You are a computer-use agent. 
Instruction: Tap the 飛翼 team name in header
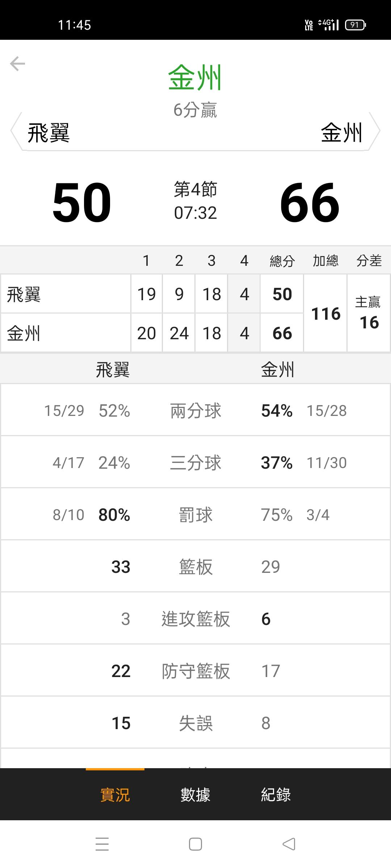point(49,133)
